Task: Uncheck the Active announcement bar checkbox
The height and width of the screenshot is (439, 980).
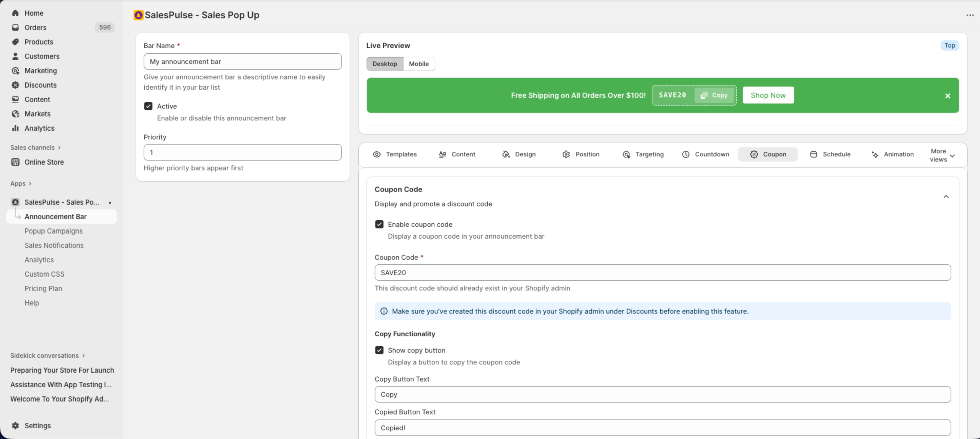Action: click(149, 106)
